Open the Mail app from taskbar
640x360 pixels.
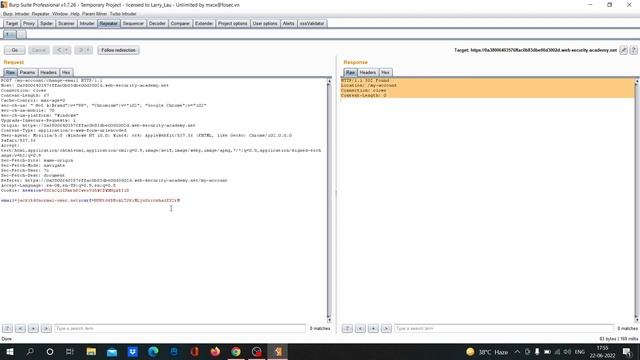pos(112,351)
